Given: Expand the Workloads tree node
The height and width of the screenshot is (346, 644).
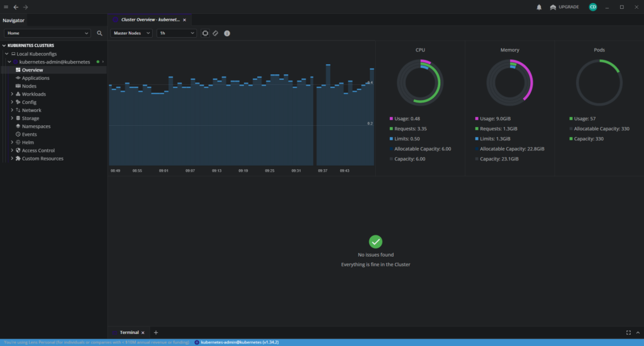Looking at the screenshot, I should (12, 94).
